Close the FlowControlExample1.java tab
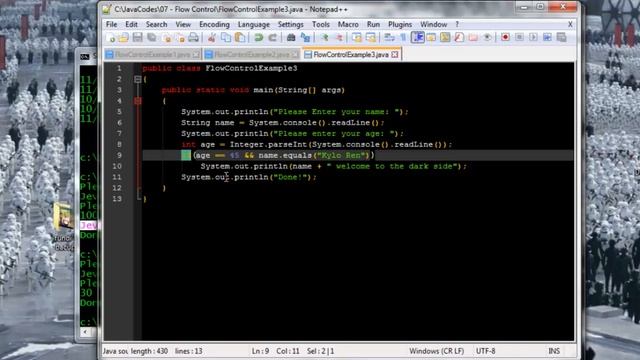The width and height of the screenshot is (640, 360). 196,54
